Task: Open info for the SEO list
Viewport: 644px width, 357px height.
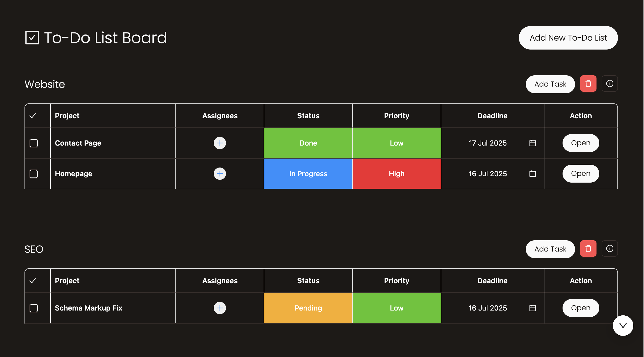Action: coord(610,249)
